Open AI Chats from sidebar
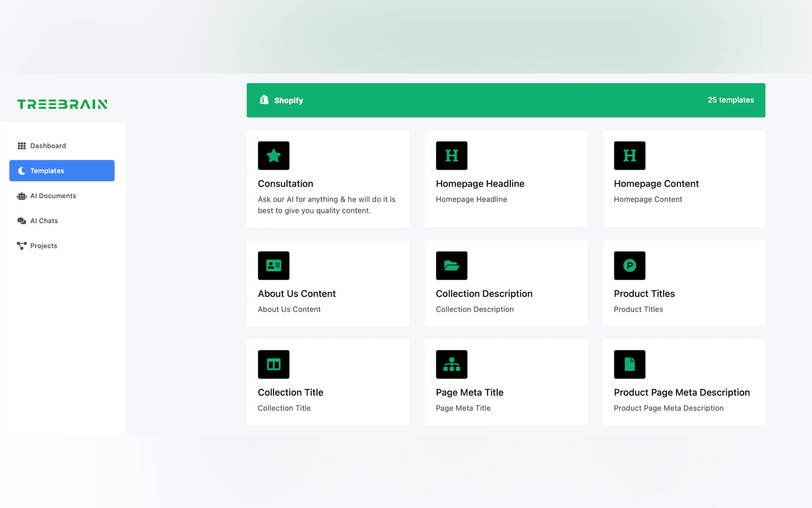812x508 pixels. (44, 221)
